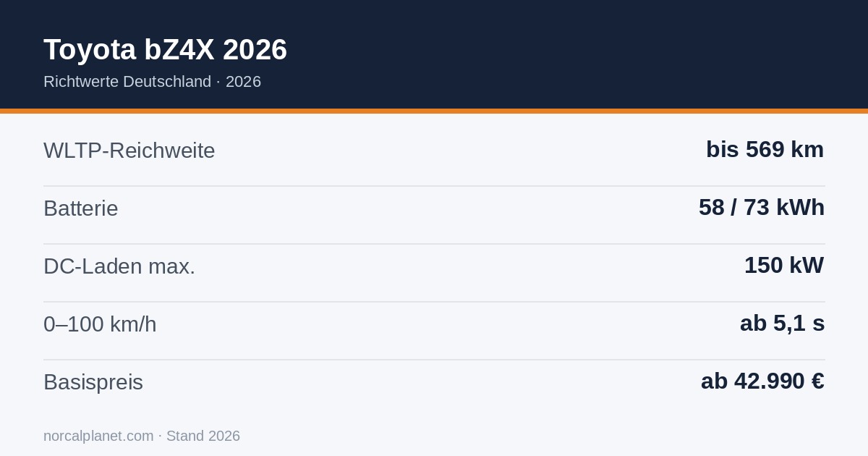Screen dimensions: 868x456
Task: Click the 0–100 km/h label
Action: pyautogui.click(x=100, y=324)
